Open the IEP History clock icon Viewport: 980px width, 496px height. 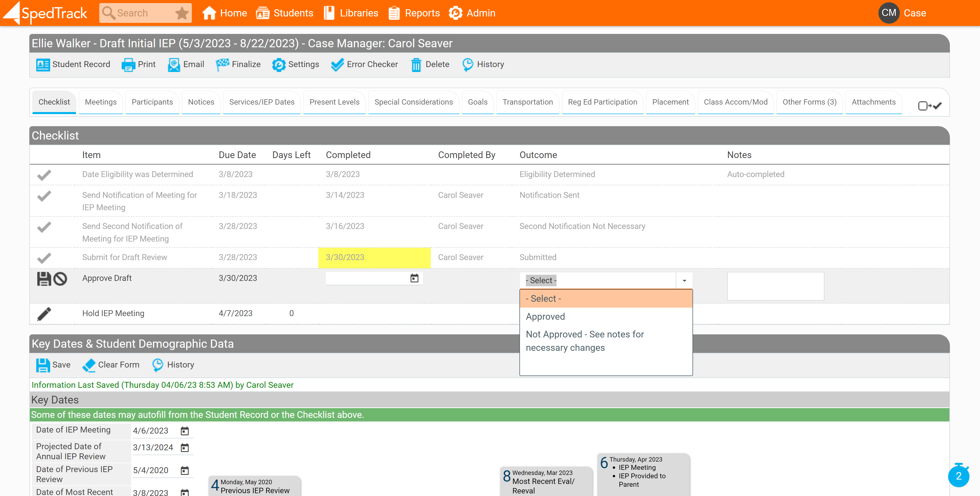tap(467, 65)
